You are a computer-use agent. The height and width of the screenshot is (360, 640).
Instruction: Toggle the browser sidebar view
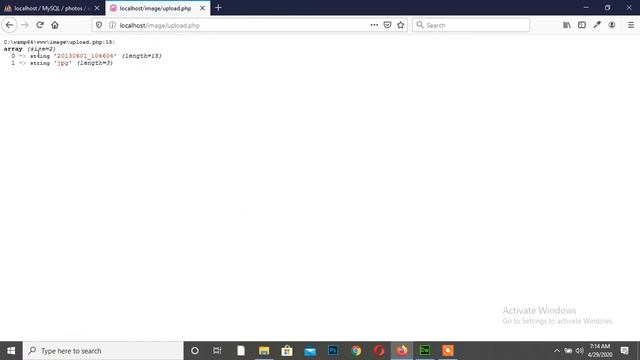(582, 25)
